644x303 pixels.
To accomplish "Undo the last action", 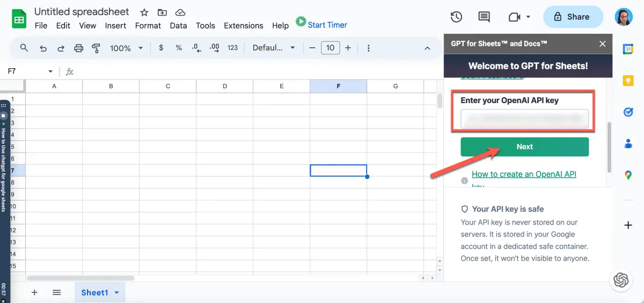I will [x=43, y=48].
